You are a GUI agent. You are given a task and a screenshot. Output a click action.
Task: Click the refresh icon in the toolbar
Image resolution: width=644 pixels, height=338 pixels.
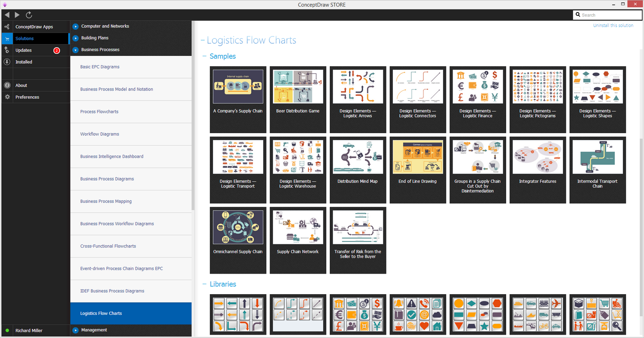(x=29, y=15)
